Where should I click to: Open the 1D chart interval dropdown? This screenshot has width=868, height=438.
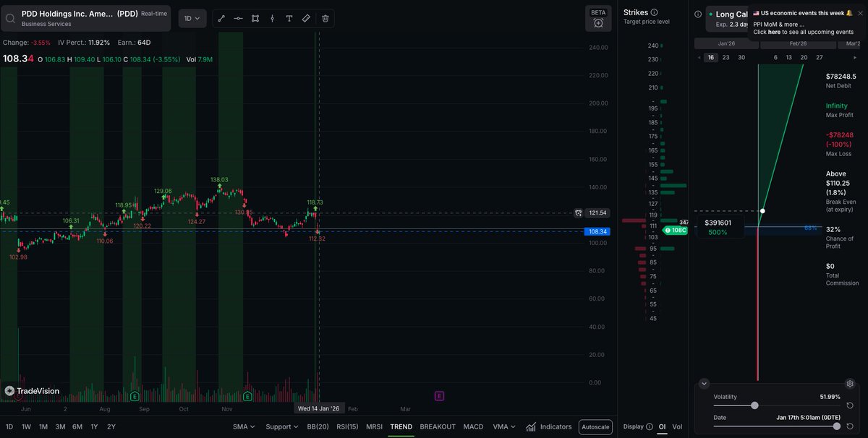click(192, 18)
